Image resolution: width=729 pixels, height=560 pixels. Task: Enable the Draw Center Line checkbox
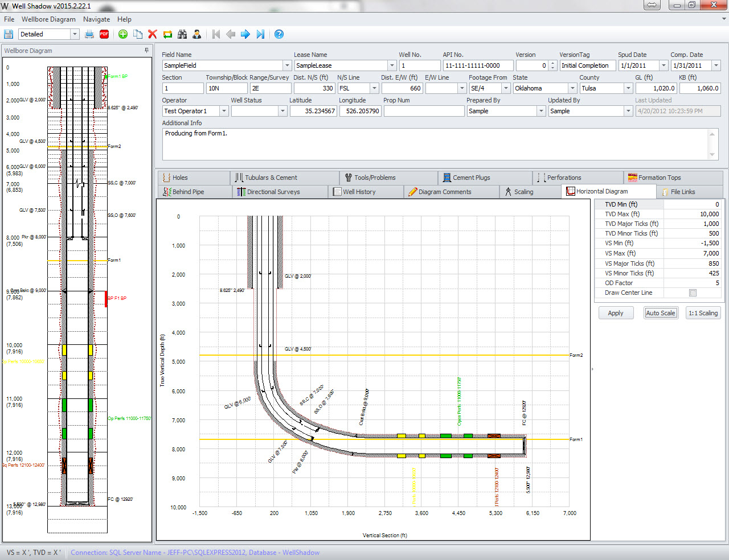pyautogui.click(x=693, y=293)
